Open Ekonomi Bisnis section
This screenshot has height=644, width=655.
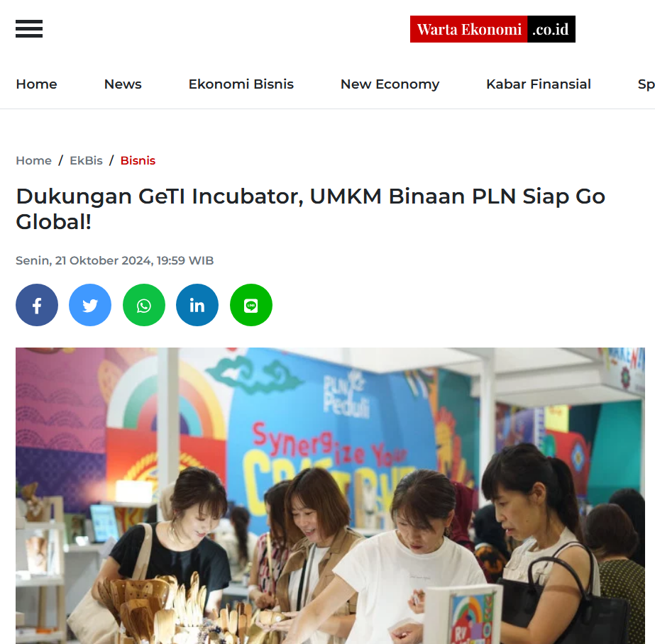[x=241, y=84]
